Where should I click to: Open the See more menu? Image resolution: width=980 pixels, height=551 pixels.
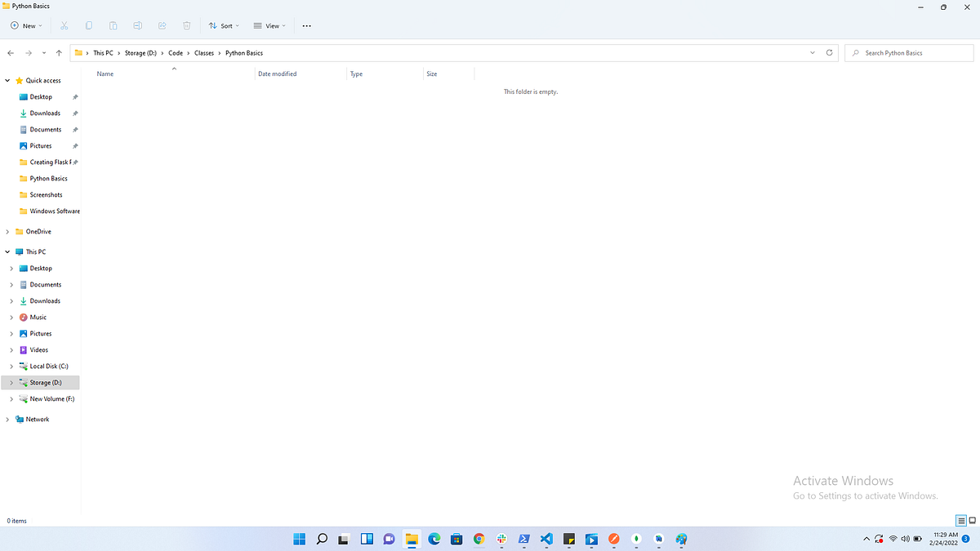306,25
